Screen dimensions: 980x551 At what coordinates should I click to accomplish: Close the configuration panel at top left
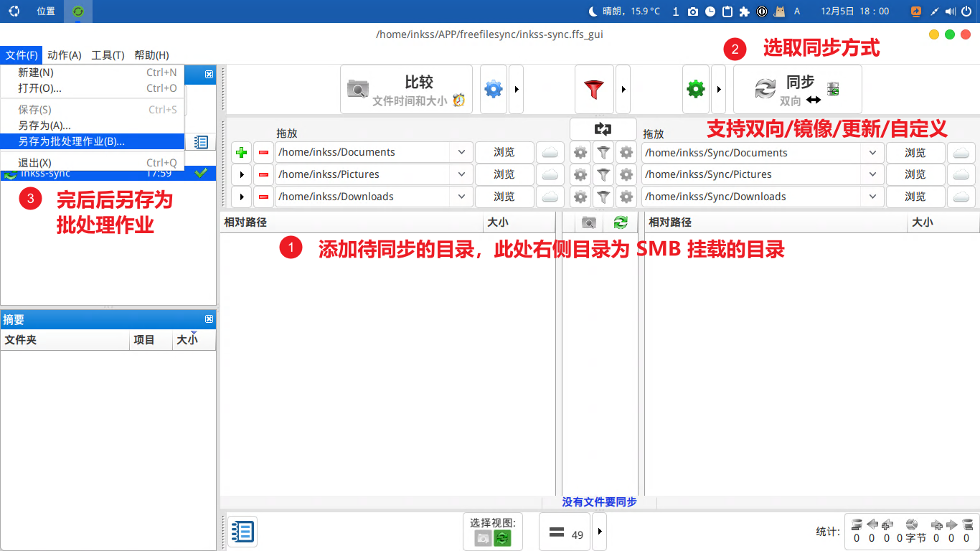point(209,74)
